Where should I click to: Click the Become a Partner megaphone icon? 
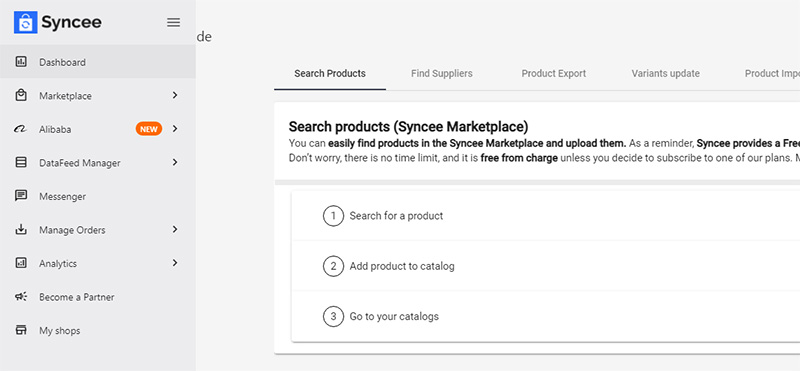tap(21, 297)
